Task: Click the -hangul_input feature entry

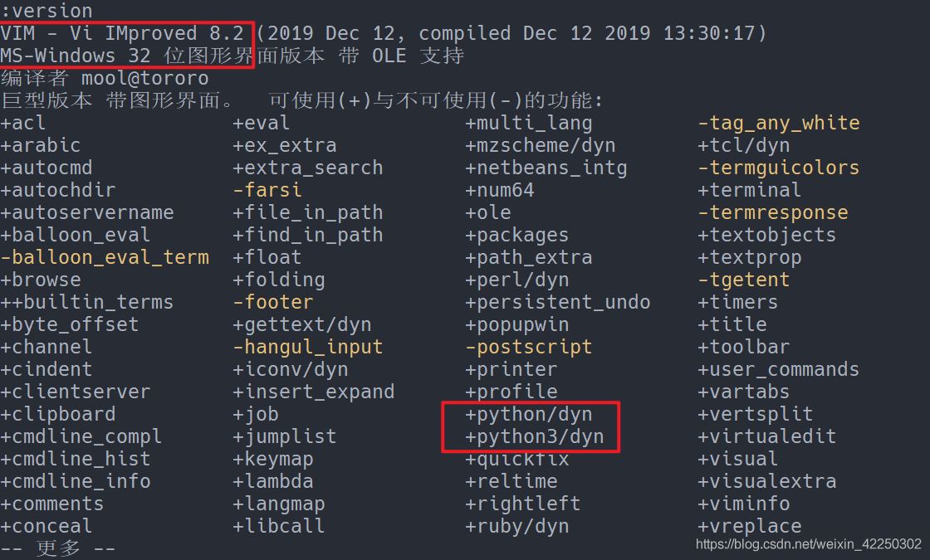Action: 308,347
